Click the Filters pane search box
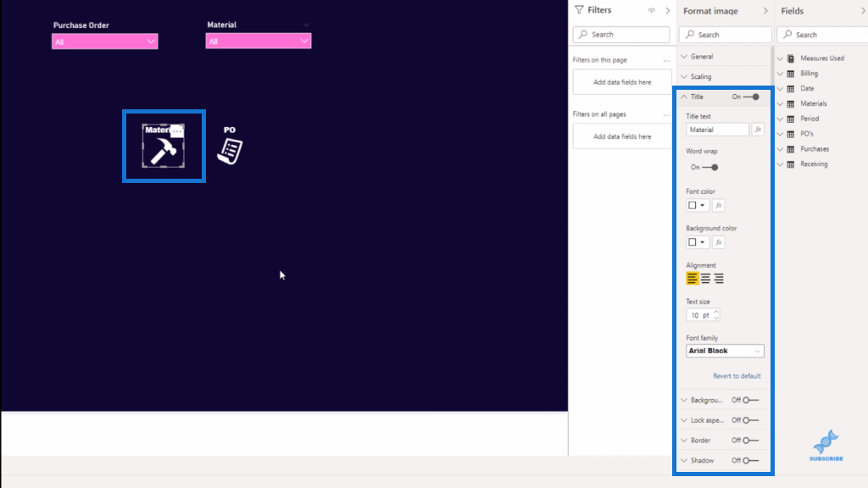 (x=621, y=34)
